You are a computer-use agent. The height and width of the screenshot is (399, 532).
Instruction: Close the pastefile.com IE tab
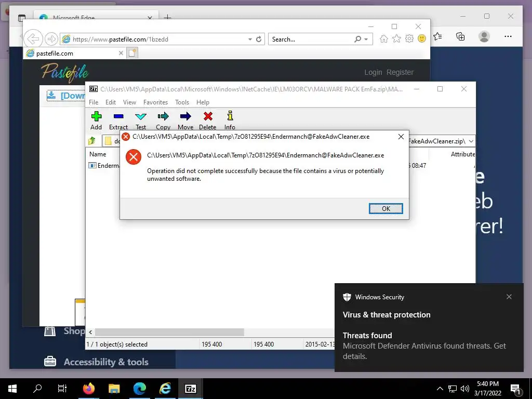coord(121,53)
